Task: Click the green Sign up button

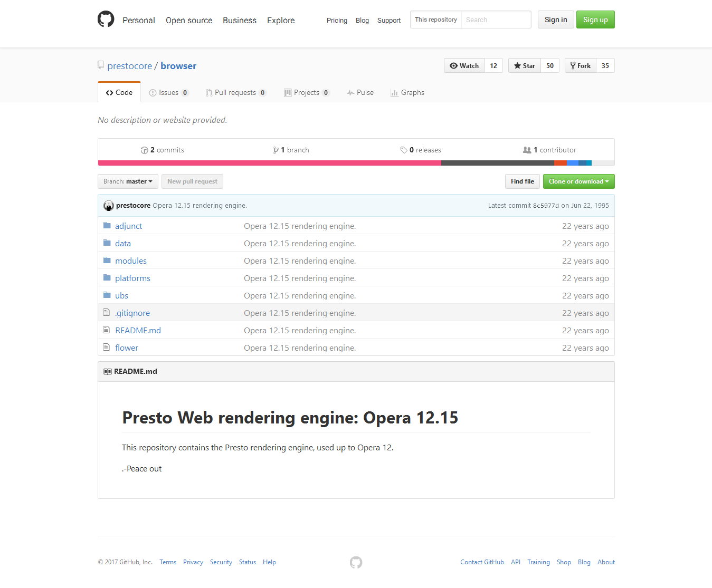Action: [595, 20]
